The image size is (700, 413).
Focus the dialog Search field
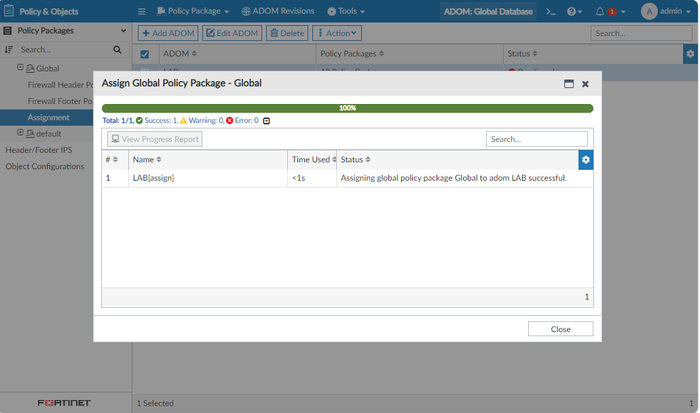coord(537,139)
